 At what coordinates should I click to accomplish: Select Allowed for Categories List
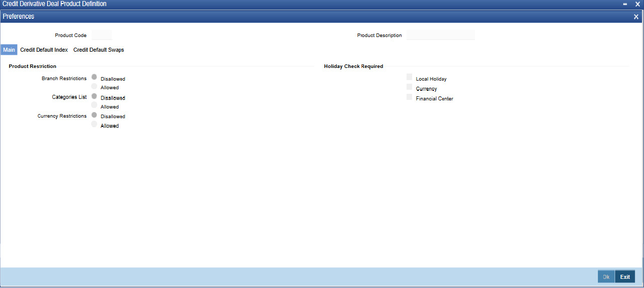click(94, 105)
